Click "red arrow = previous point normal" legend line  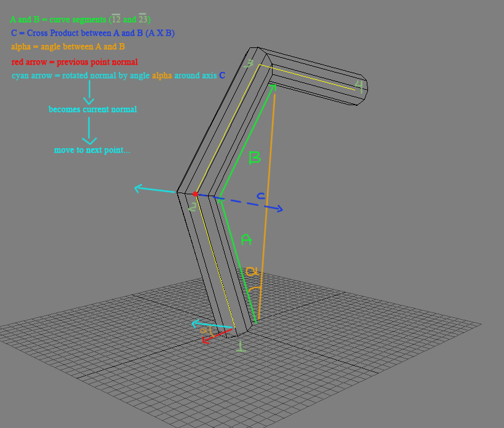[x=74, y=62]
